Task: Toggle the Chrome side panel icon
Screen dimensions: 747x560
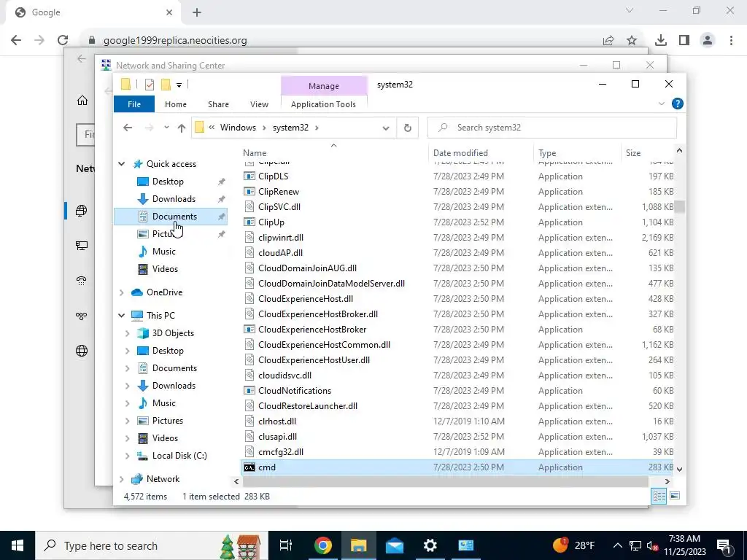Action: pyautogui.click(x=684, y=41)
